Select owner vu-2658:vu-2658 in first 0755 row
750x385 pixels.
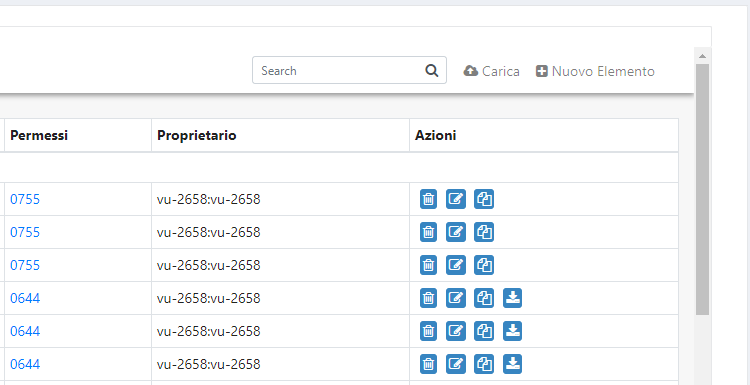pyautogui.click(x=209, y=199)
